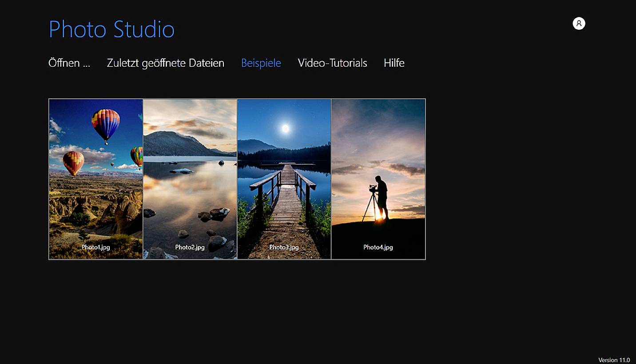Viewport: 636px width, 364px height.
Task: Open the Video-Tutorials section
Action: [x=332, y=63]
